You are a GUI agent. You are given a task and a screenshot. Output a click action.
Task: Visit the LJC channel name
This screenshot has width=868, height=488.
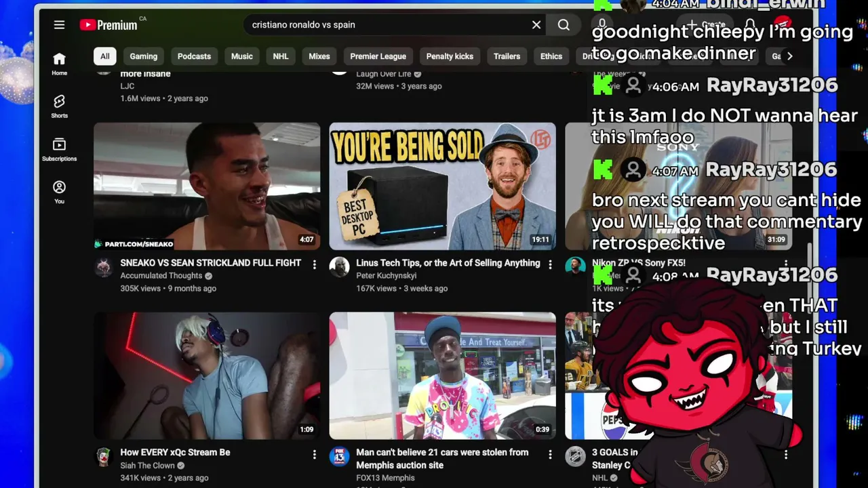point(127,86)
